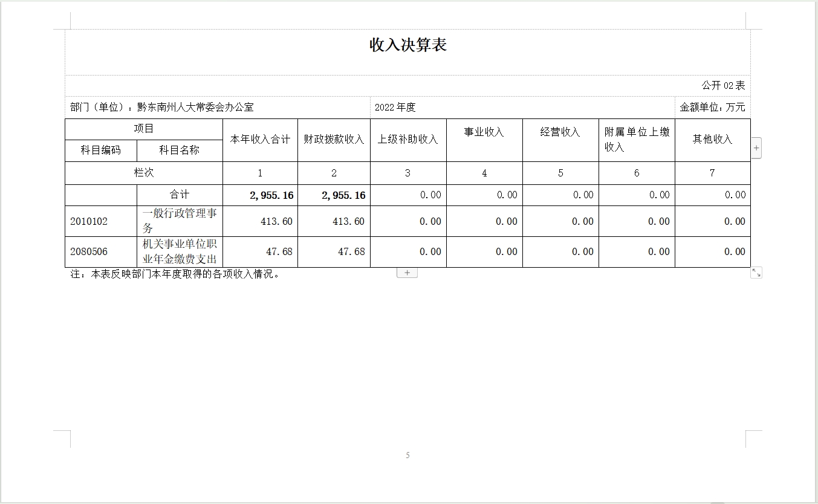The width and height of the screenshot is (818, 504).
Task: Click column number 2 in 栏次 row
Action: pyautogui.click(x=334, y=173)
